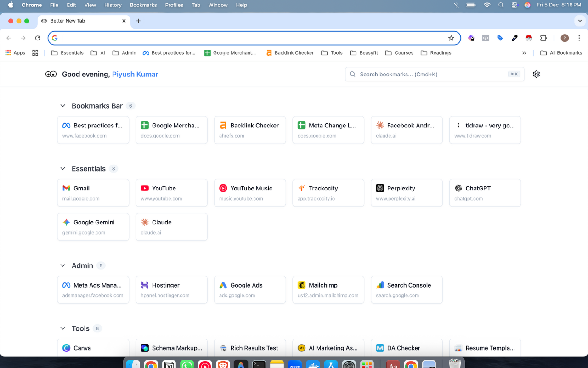This screenshot has height=368, width=588.
Task: Open Better New Tab settings gear
Action: point(536,74)
